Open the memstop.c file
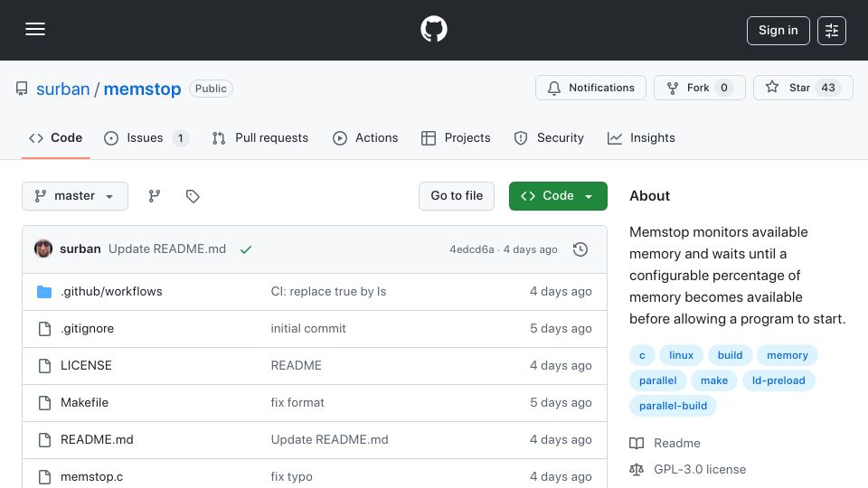This screenshot has width=868, height=488. coord(92,477)
